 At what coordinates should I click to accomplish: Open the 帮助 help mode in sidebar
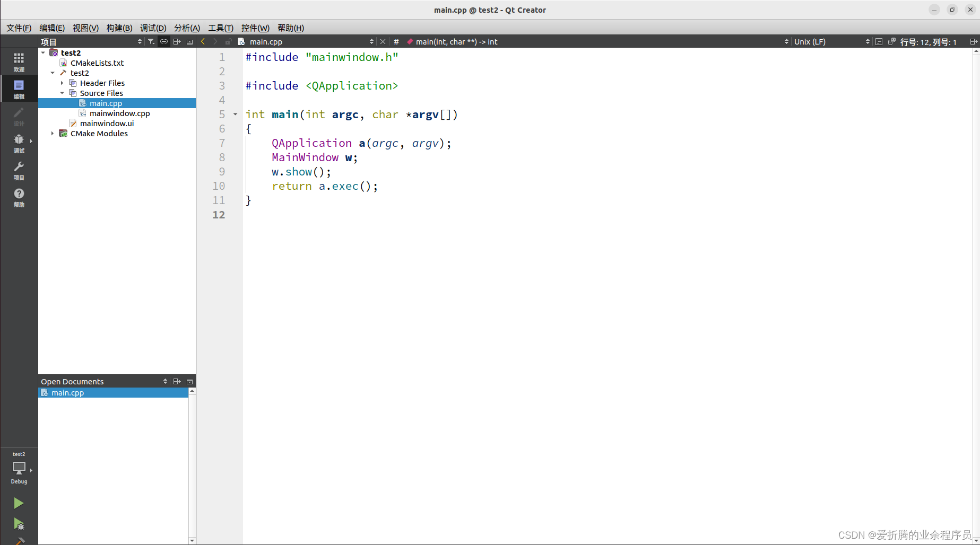point(19,197)
